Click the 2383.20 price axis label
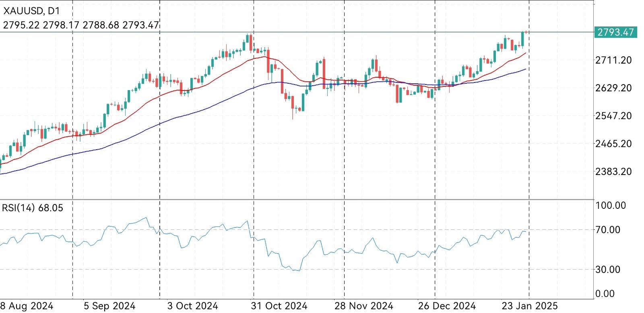This screenshot has width=644, height=313. click(614, 171)
